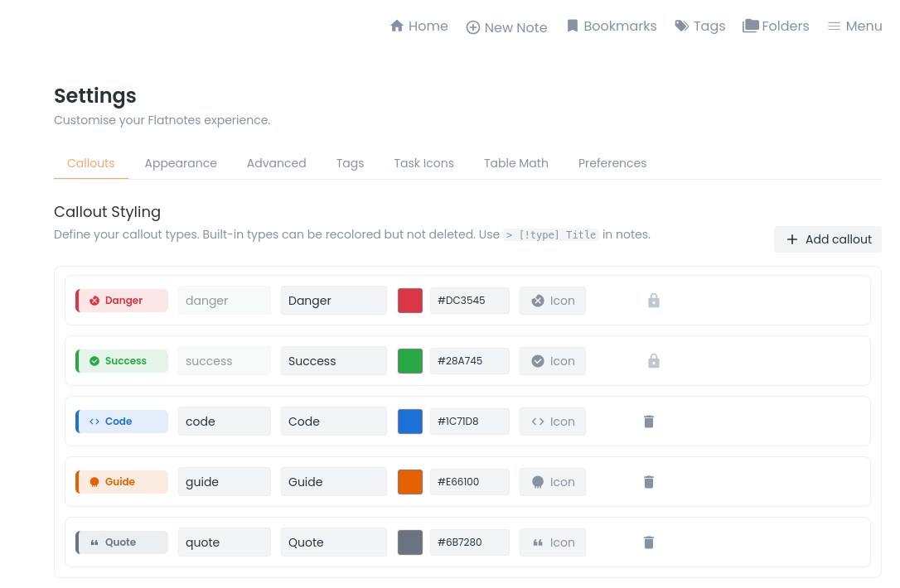Click the Add callout button

click(x=828, y=239)
